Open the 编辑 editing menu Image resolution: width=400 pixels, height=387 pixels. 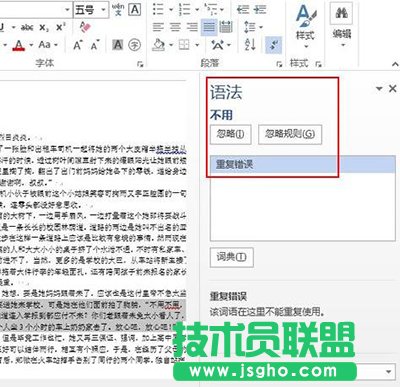tap(342, 25)
